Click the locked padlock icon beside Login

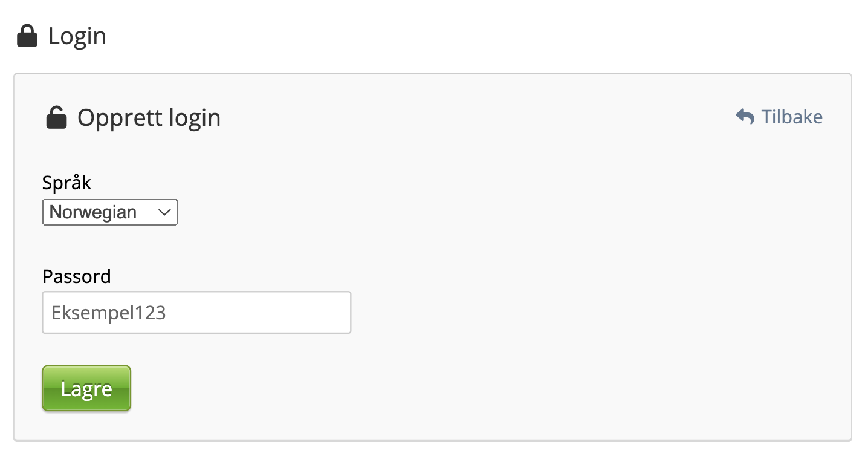click(x=27, y=37)
